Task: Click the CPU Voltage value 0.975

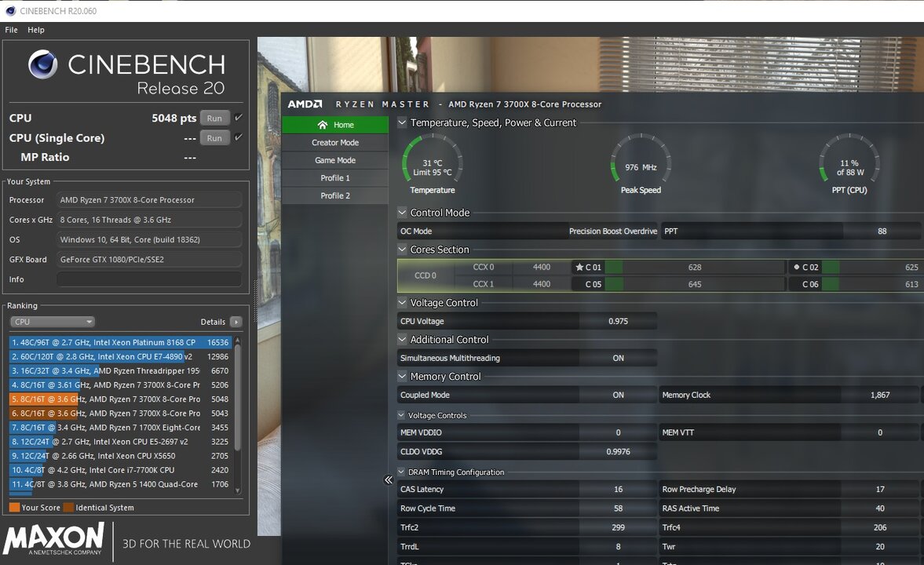Action: [618, 321]
